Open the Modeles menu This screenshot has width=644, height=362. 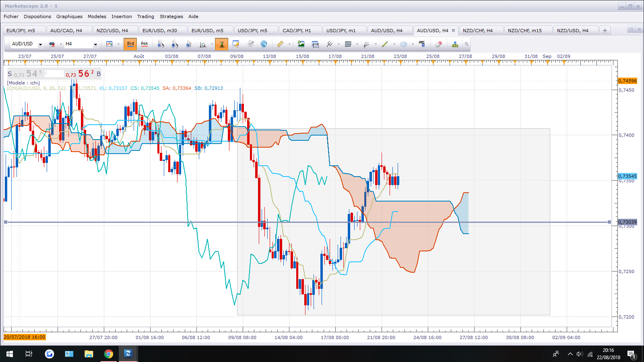click(97, 16)
